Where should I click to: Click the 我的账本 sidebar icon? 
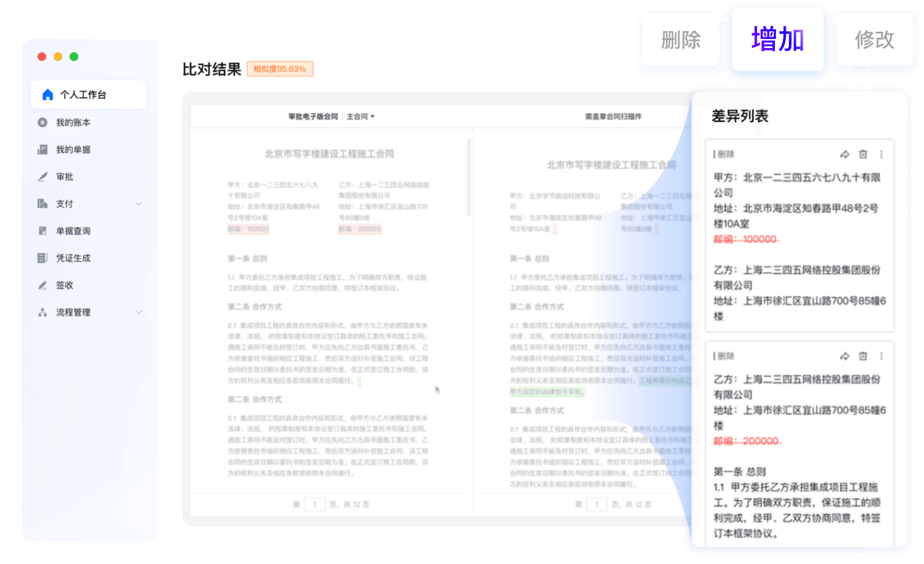point(43,122)
